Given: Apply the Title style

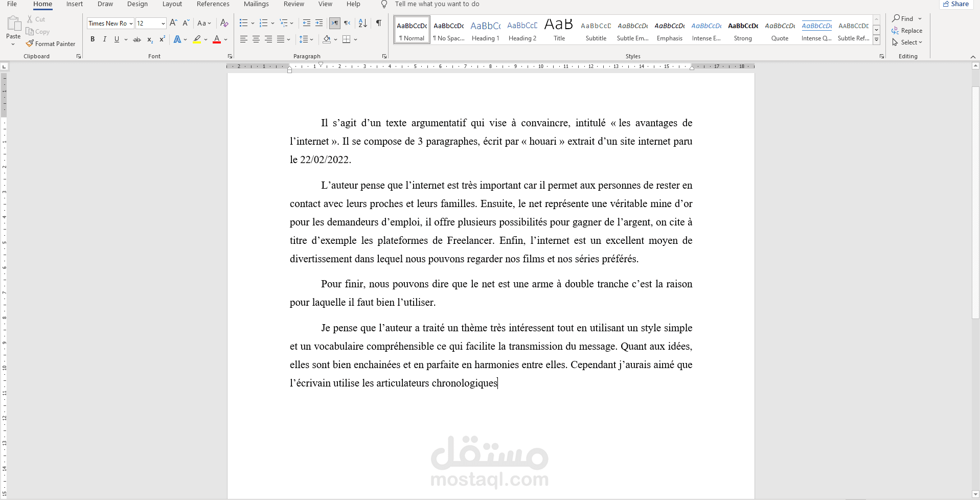Looking at the screenshot, I should [x=559, y=30].
